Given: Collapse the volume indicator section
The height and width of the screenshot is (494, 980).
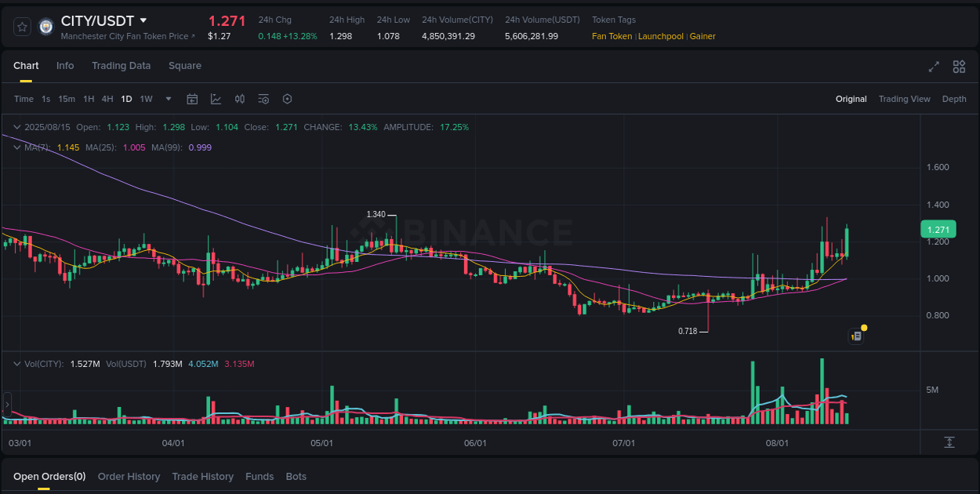Looking at the screenshot, I should (16, 364).
